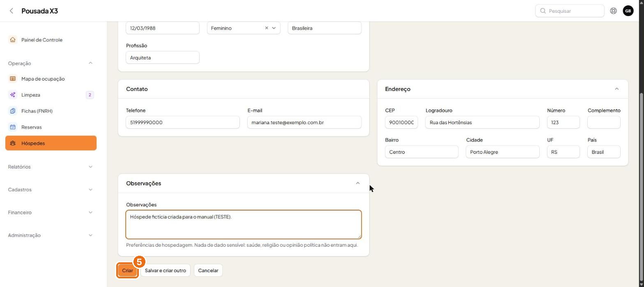Click the Bairro field
Screen dimensions: 644x287
pyautogui.click(x=422, y=152)
